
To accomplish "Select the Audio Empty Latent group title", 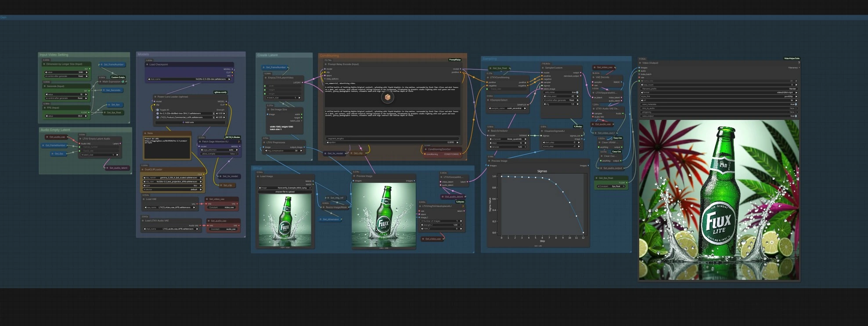I will pyautogui.click(x=55, y=130).
